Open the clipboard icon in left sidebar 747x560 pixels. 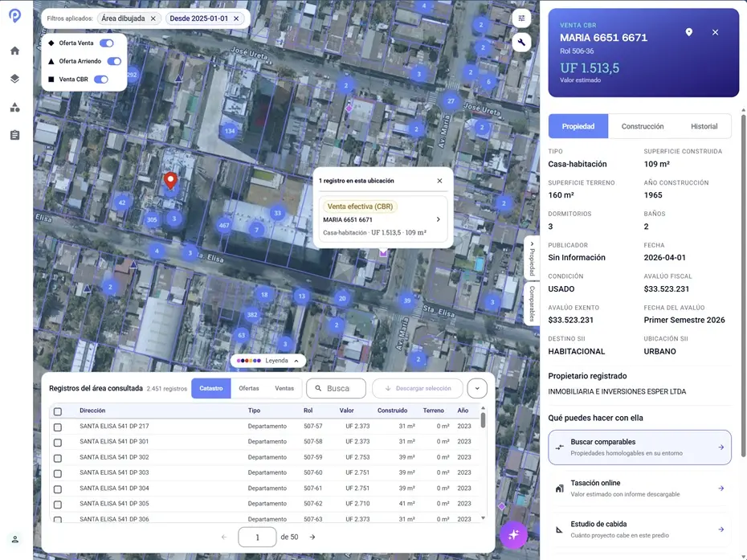(14, 135)
